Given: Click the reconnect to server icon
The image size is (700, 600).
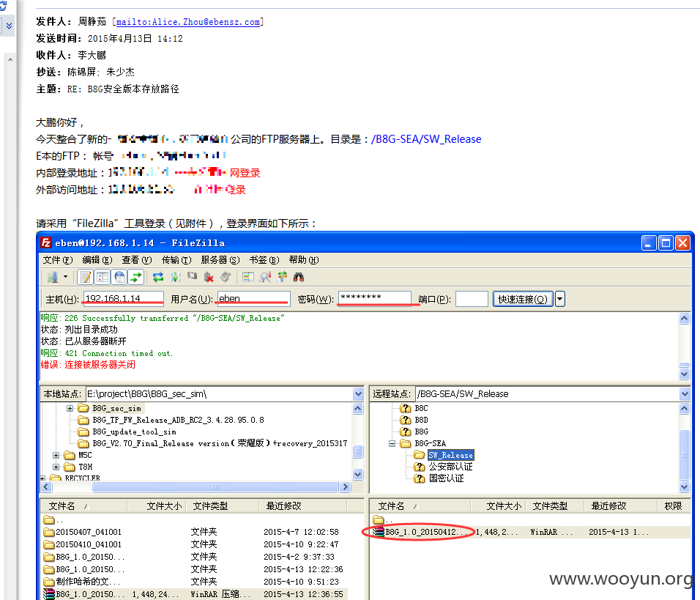Looking at the screenshot, I should click(226, 278).
